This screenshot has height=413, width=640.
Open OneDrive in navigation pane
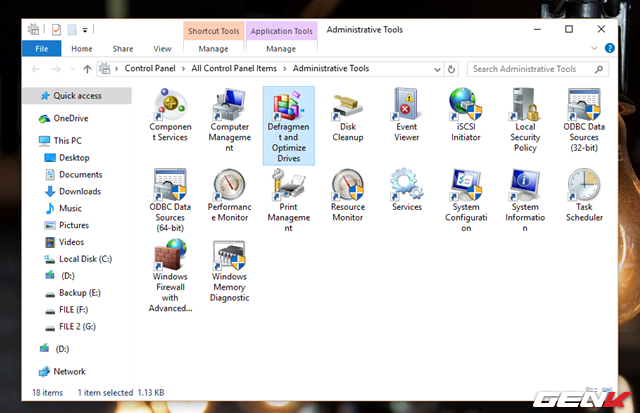[x=64, y=118]
